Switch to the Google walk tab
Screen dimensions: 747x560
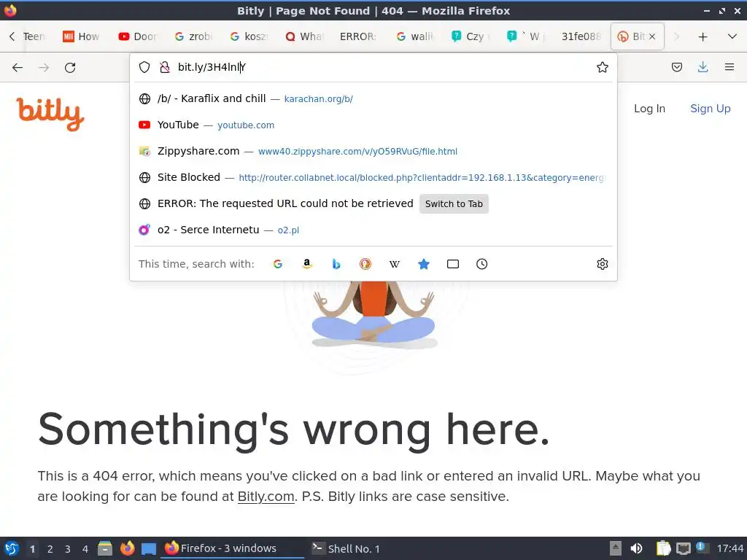click(x=415, y=36)
